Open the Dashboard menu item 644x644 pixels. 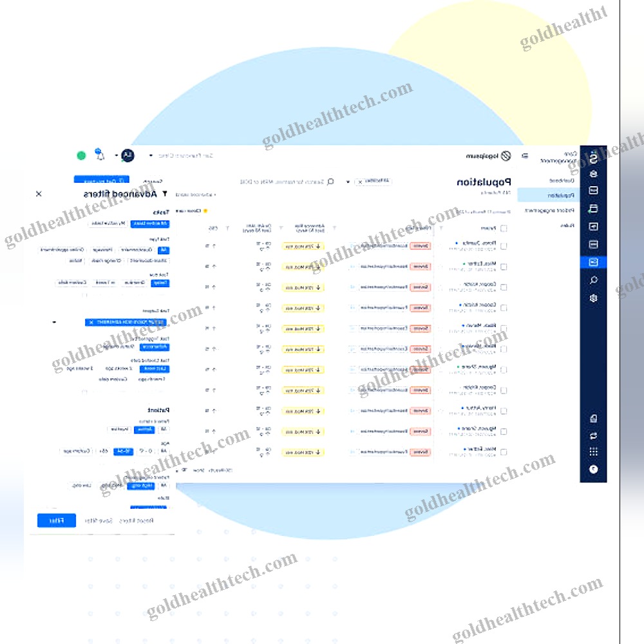(561, 180)
